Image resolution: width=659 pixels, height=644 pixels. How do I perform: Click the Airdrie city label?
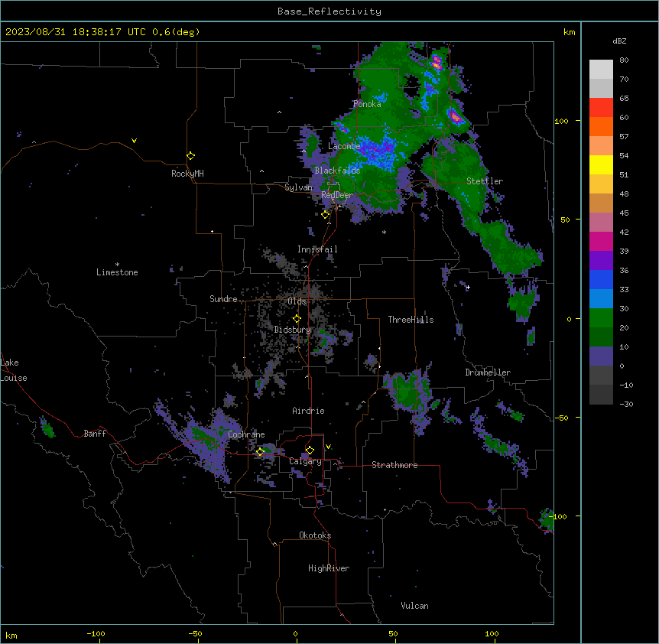click(x=308, y=411)
